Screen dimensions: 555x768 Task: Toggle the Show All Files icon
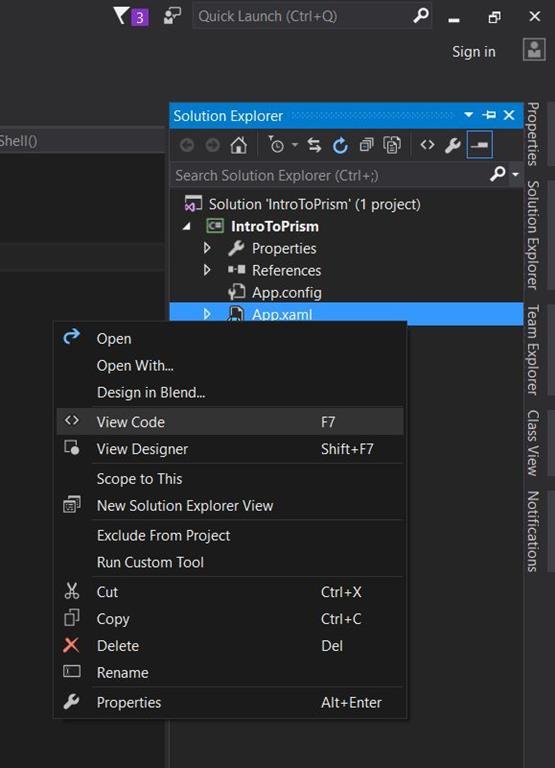(x=392, y=145)
